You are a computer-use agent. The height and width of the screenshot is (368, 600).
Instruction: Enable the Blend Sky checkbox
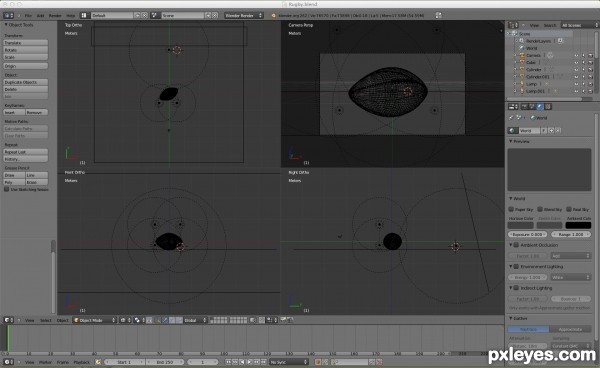(540, 209)
